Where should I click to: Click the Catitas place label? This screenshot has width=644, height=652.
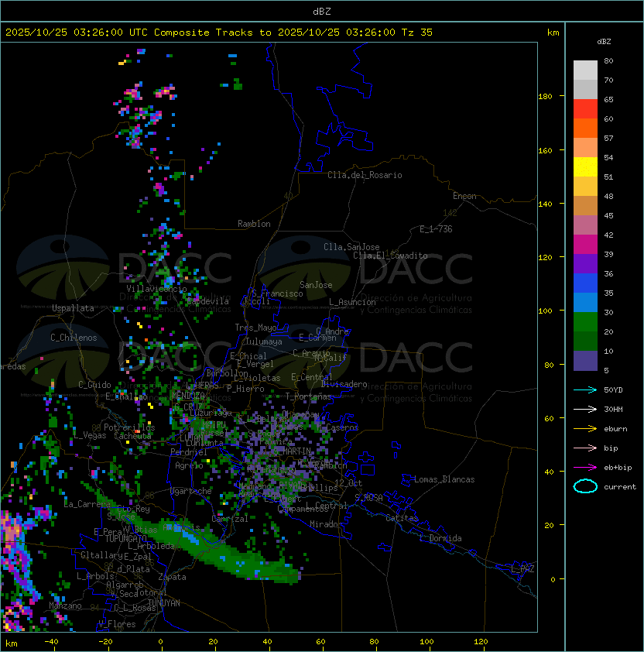[x=402, y=518]
